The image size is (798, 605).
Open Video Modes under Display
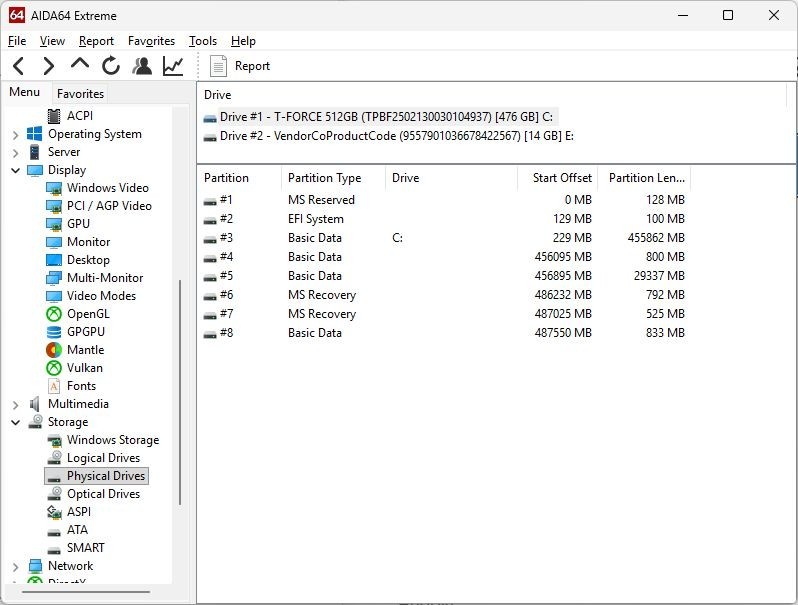click(x=101, y=296)
